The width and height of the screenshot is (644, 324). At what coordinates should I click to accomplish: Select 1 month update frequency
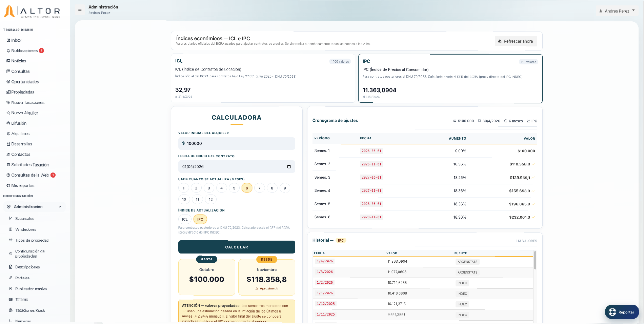pyautogui.click(x=184, y=188)
